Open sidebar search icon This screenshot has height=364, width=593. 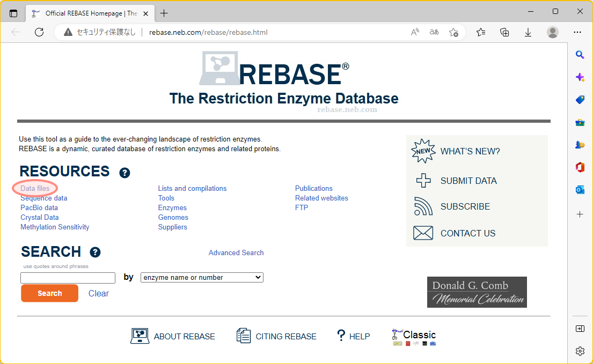[x=580, y=55]
